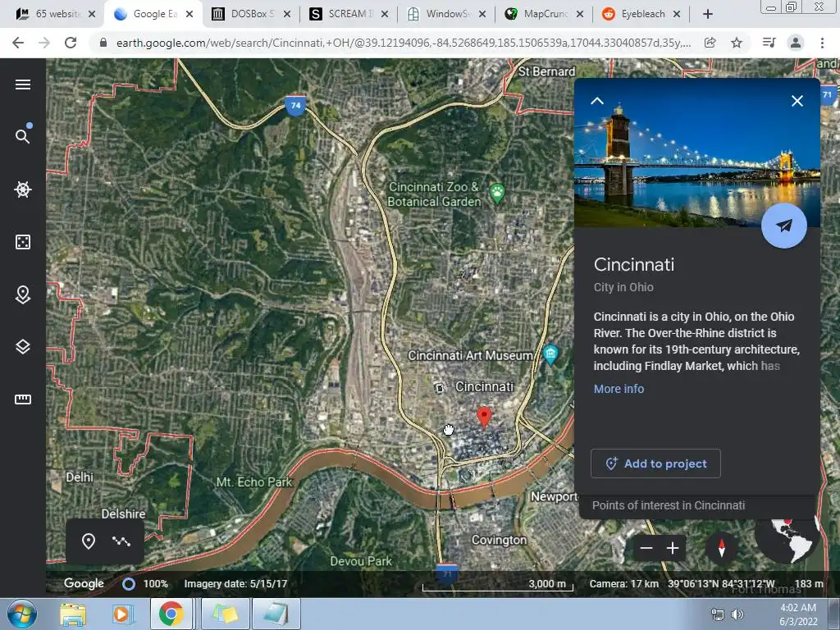The image size is (840, 630).
Task: Click the 100% loading indicator
Action: click(x=145, y=584)
